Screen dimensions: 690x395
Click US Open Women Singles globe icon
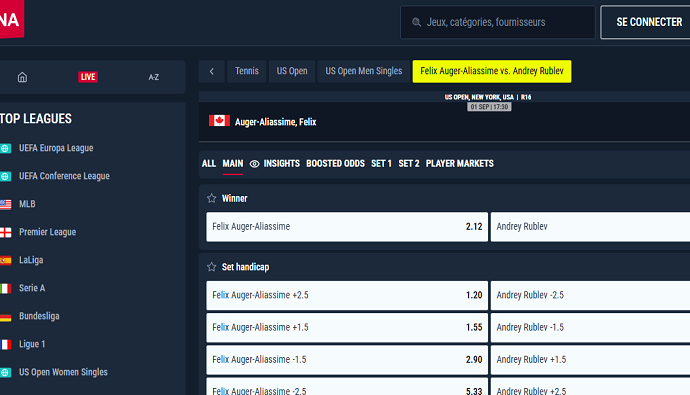pyautogui.click(x=5, y=373)
